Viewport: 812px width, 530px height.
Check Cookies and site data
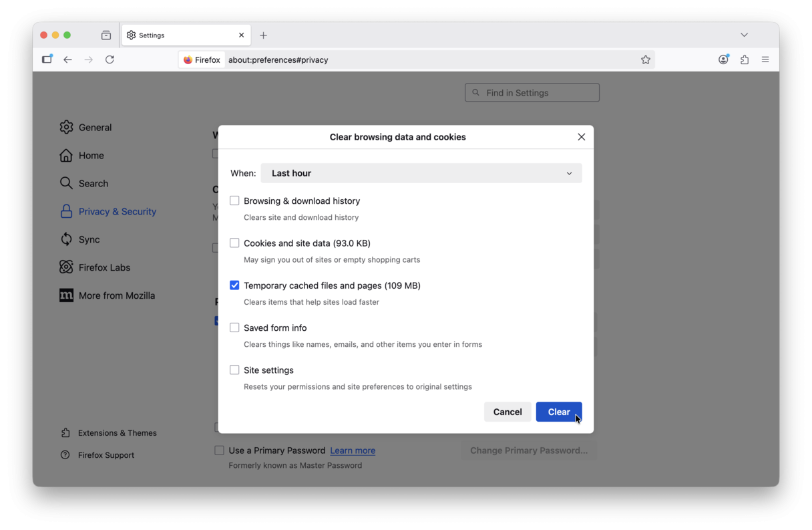click(x=234, y=243)
